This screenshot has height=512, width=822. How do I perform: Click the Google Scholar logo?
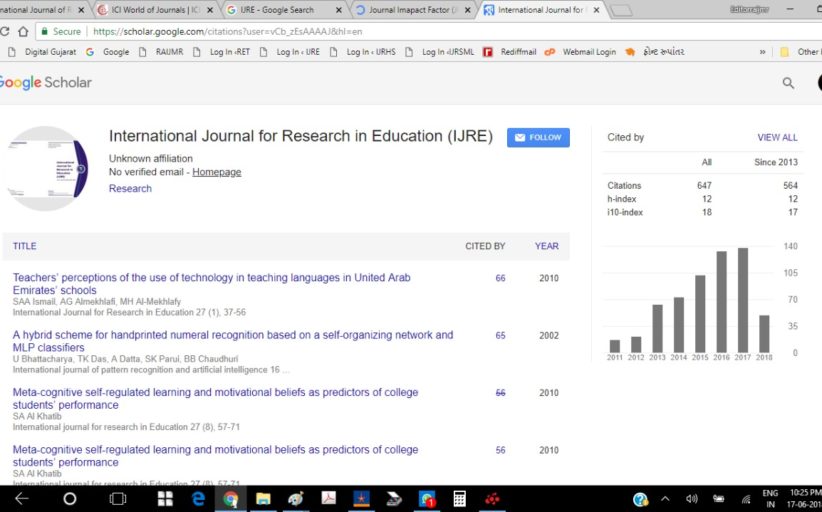click(x=46, y=82)
